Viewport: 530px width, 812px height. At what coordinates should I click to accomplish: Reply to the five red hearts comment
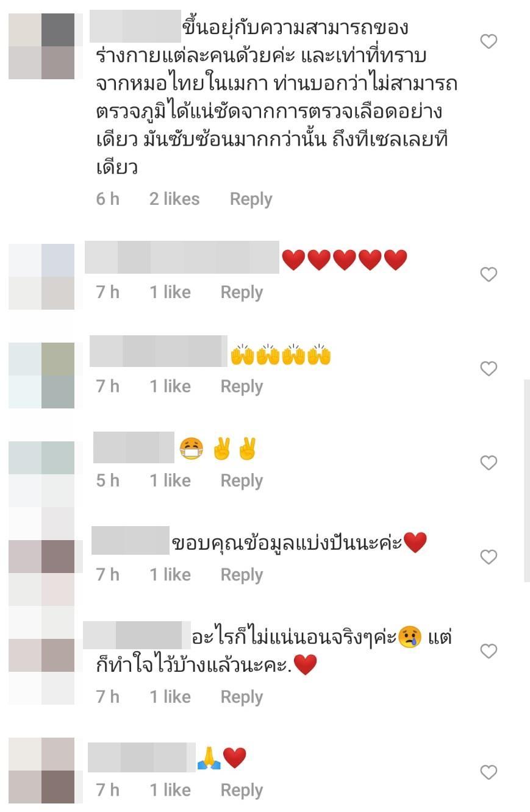tap(242, 293)
